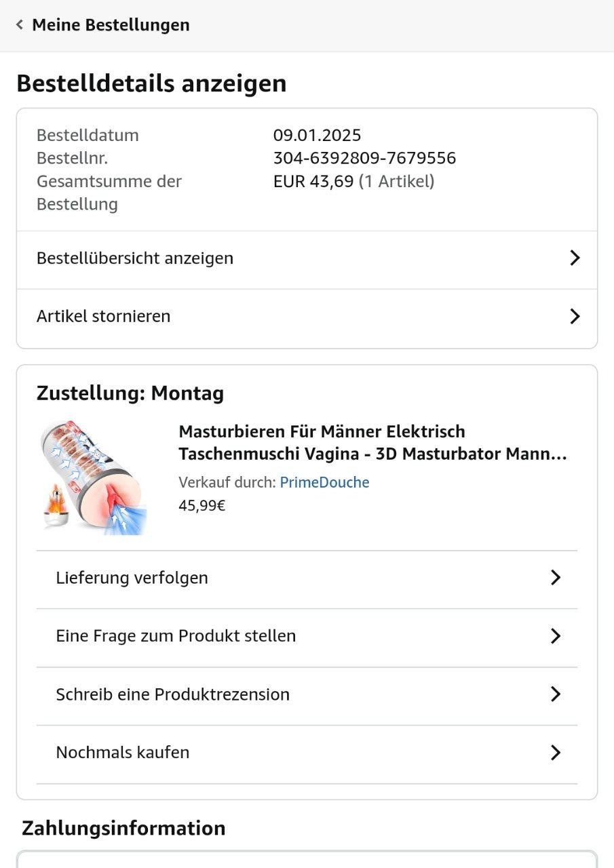Select Eine Frage zum Produkt stellen
614x868 pixels.
176,636
